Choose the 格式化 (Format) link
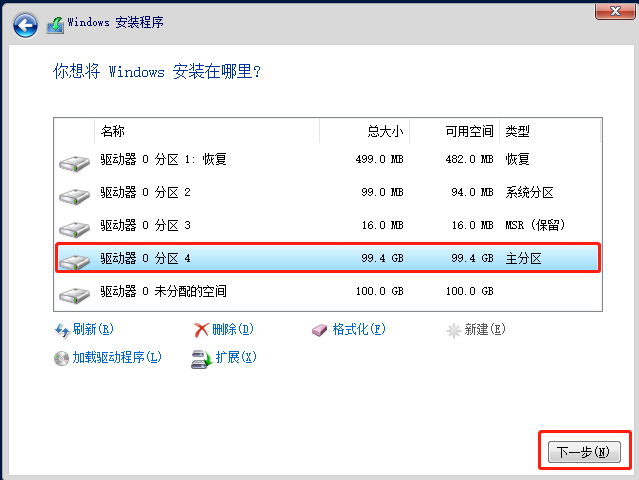639x480 pixels. [x=358, y=330]
